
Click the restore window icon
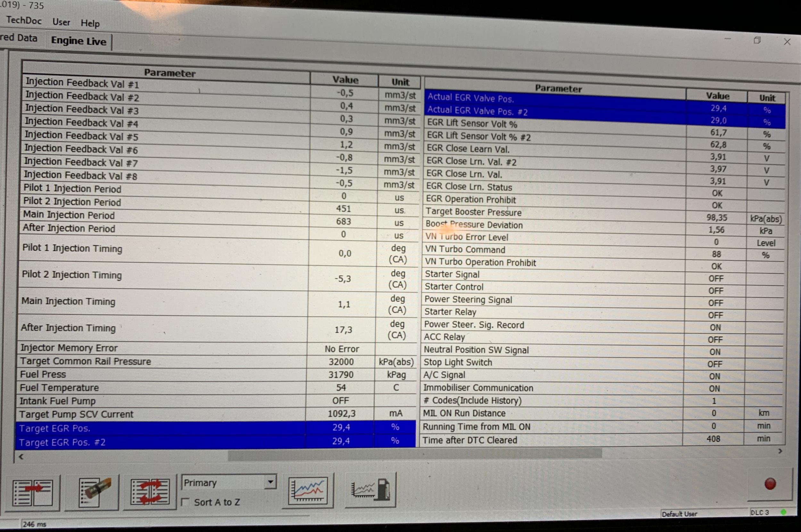coord(757,40)
